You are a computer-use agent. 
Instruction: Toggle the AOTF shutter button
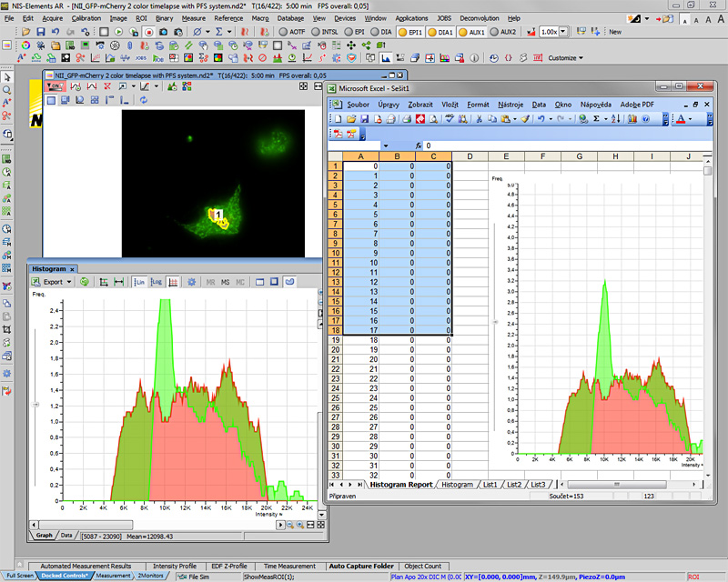pyautogui.click(x=292, y=32)
